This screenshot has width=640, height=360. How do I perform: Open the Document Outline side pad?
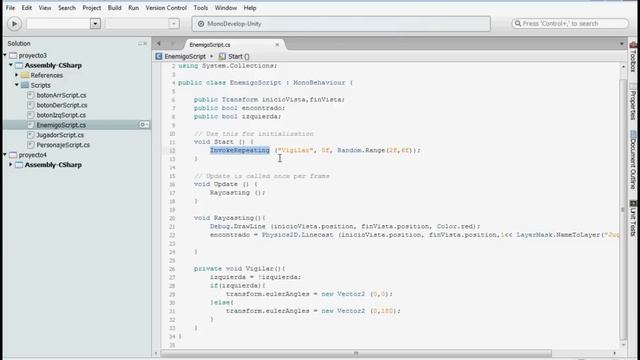click(633, 160)
